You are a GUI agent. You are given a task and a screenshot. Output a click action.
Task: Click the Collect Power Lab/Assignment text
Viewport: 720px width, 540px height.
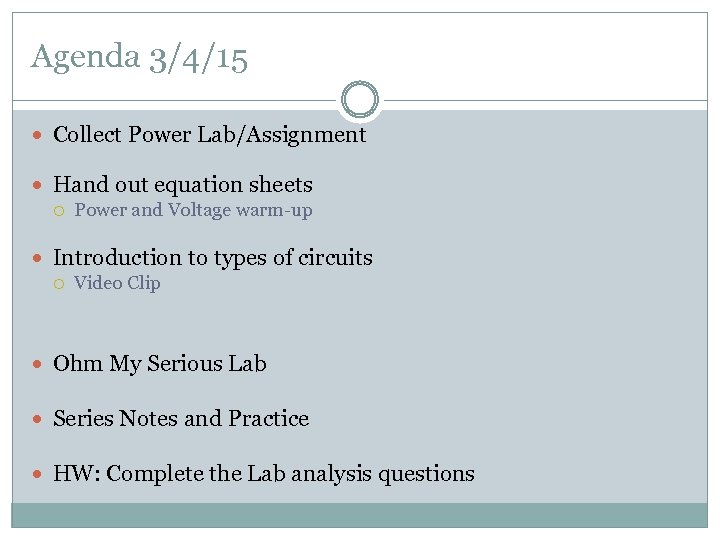[x=210, y=135]
